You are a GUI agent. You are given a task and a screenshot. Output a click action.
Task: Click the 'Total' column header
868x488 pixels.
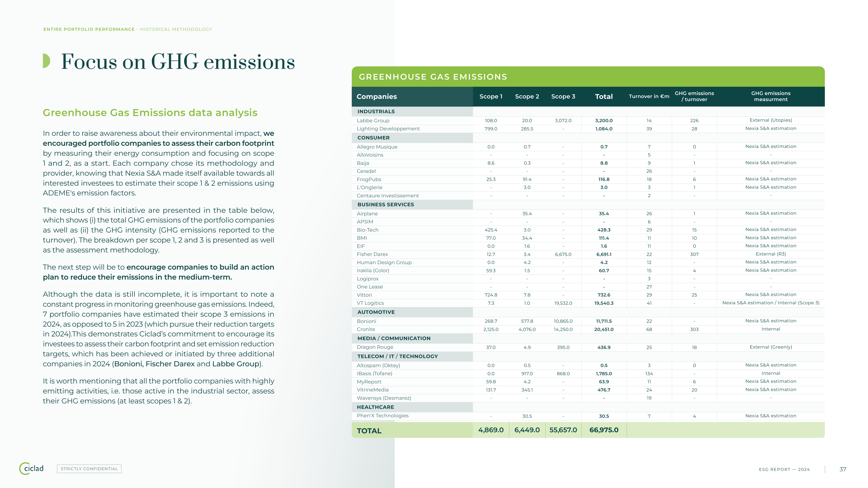604,97
